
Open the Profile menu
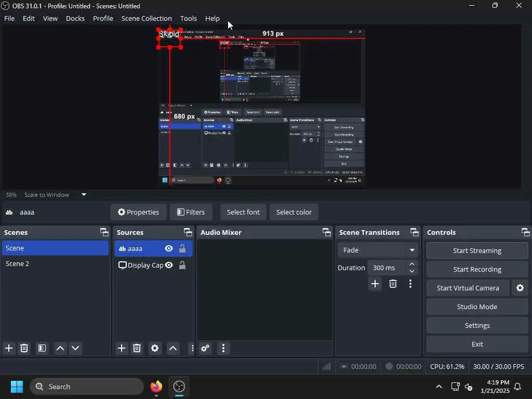103,18
